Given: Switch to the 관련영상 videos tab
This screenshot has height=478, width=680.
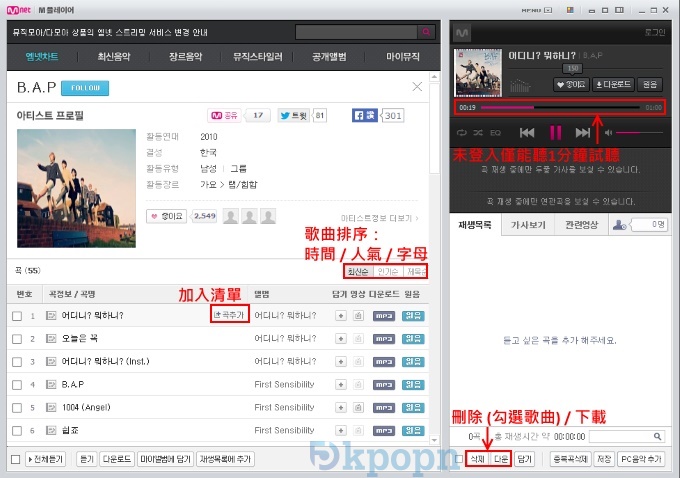Looking at the screenshot, I should tap(581, 225).
